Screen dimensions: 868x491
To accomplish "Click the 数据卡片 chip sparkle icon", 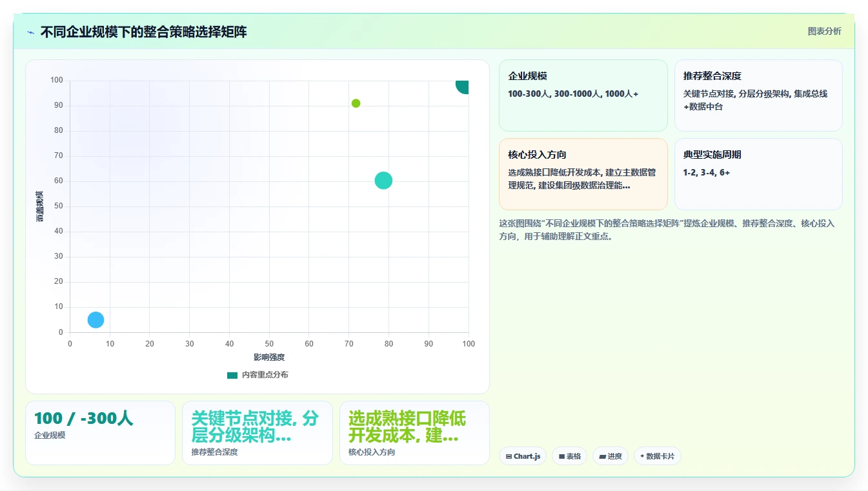I will tap(642, 456).
